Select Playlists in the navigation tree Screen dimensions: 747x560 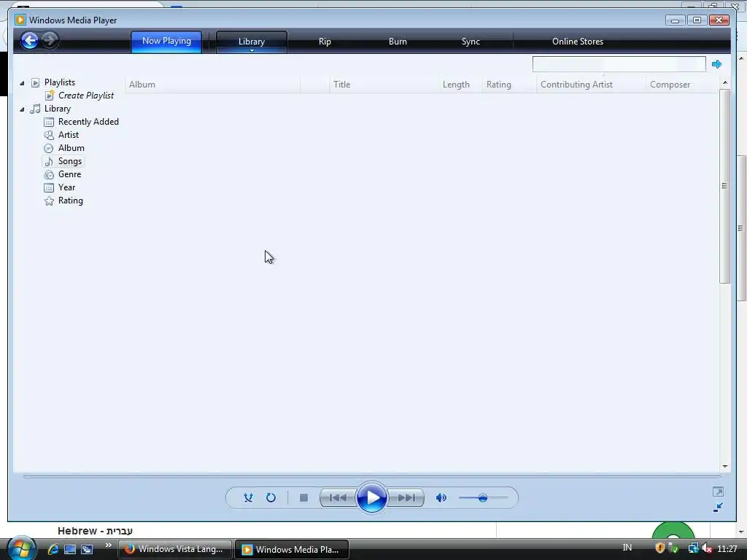[x=60, y=82]
